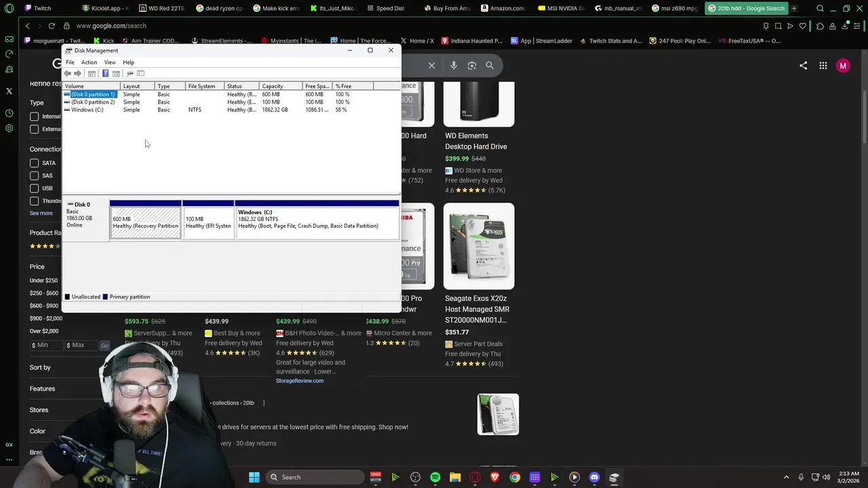Select price range $250 - $600

[44, 293]
